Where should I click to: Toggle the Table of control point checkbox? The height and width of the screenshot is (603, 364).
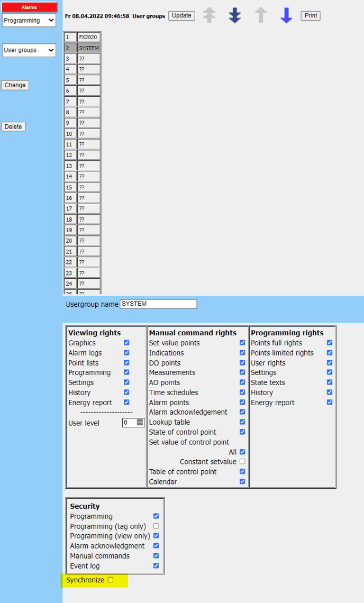coord(242,471)
